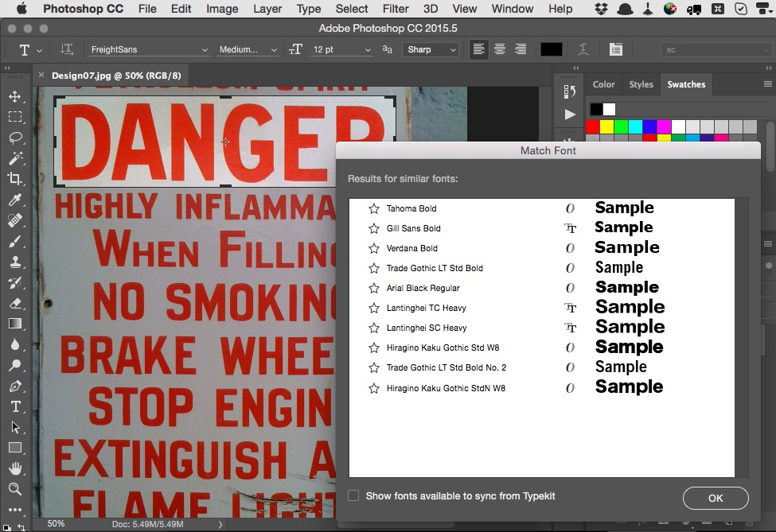Select the Zoom tool in toolbar
The width and height of the screenshot is (776, 532).
pos(14,489)
